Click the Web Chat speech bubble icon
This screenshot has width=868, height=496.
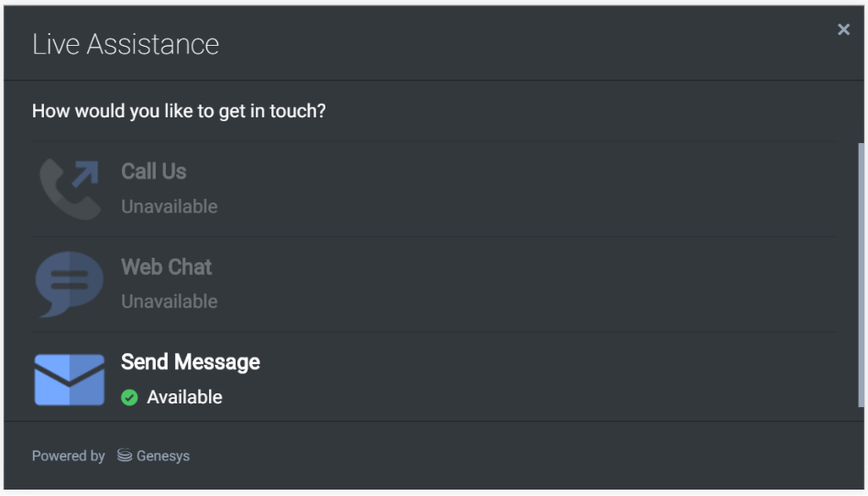pyautogui.click(x=70, y=283)
